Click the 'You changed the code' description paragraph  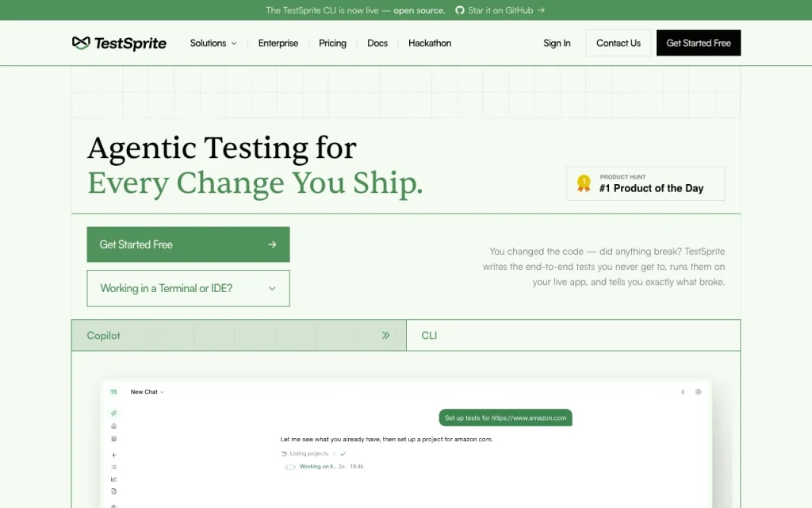(x=603, y=267)
